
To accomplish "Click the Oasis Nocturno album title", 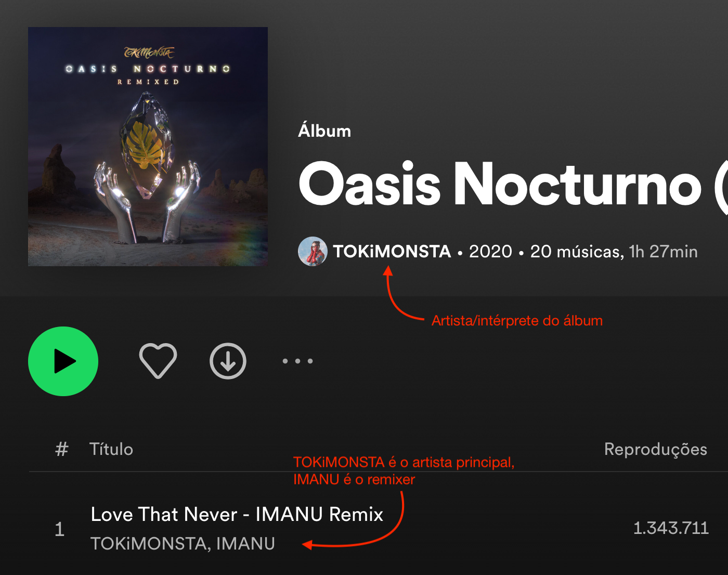I will click(513, 184).
